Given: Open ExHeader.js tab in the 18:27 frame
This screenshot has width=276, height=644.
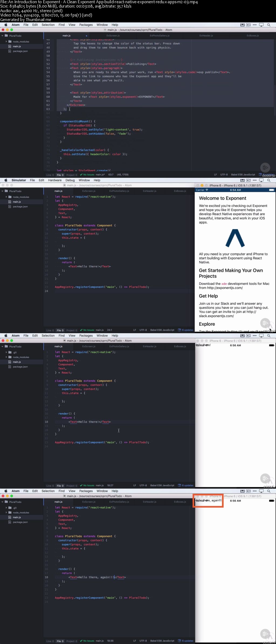Looking at the screenshot, I should click(x=150, y=346).
